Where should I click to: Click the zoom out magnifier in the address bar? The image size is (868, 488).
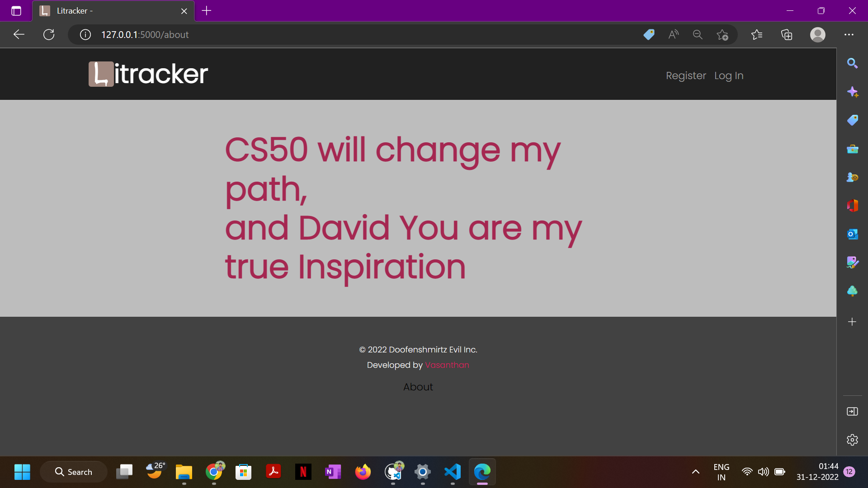pyautogui.click(x=698, y=34)
